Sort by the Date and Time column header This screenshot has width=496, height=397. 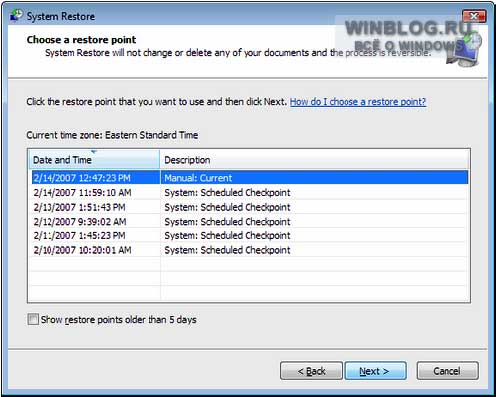[94, 160]
